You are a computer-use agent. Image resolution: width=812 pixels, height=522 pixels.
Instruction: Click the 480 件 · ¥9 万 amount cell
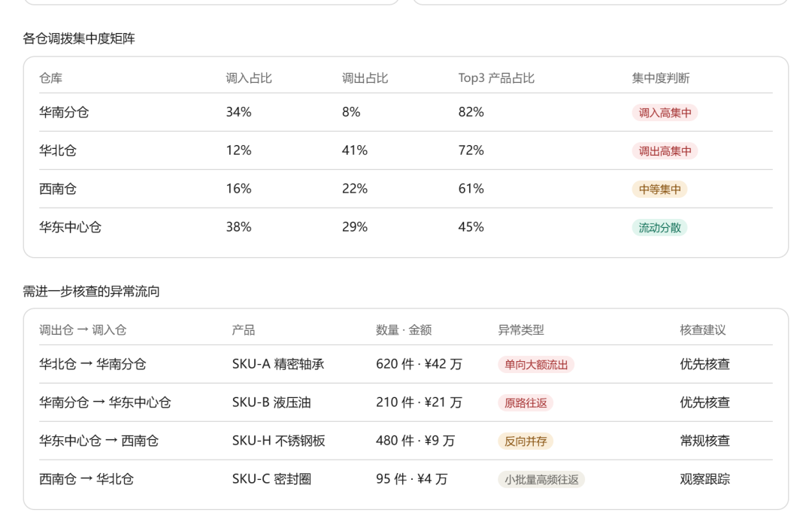(415, 442)
